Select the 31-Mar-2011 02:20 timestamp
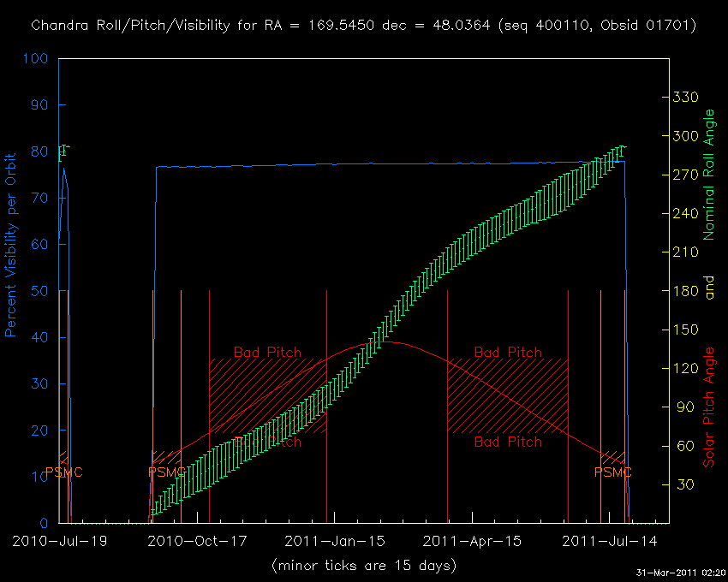Viewport: 728px width, 582px height. [x=679, y=573]
